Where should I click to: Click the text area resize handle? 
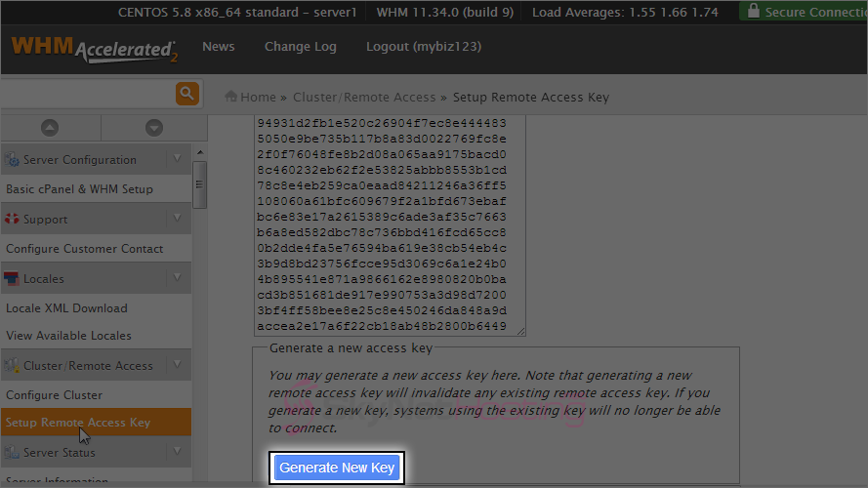click(521, 331)
